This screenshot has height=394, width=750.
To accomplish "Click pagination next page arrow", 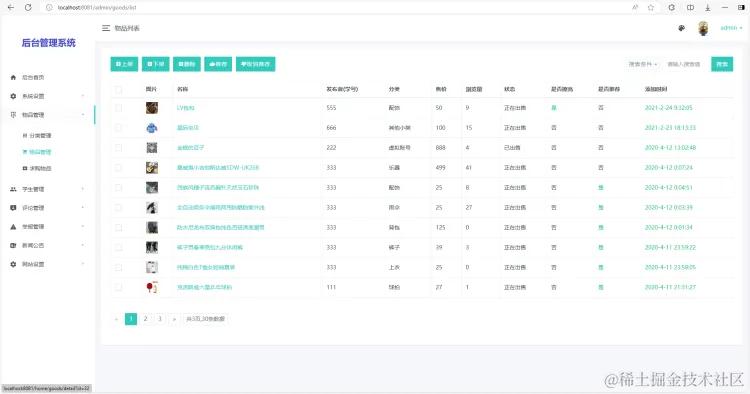I will tap(174, 319).
